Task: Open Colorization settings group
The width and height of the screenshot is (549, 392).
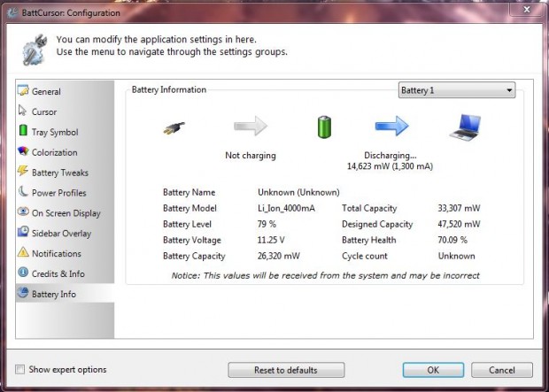Action: pyautogui.click(x=66, y=152)
